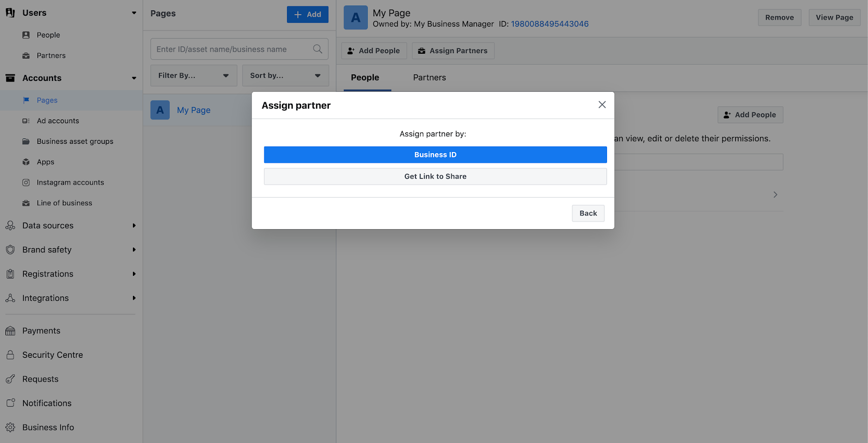Click Assign Partners toolbar button
868x443 pixels.
click(453, 50)
